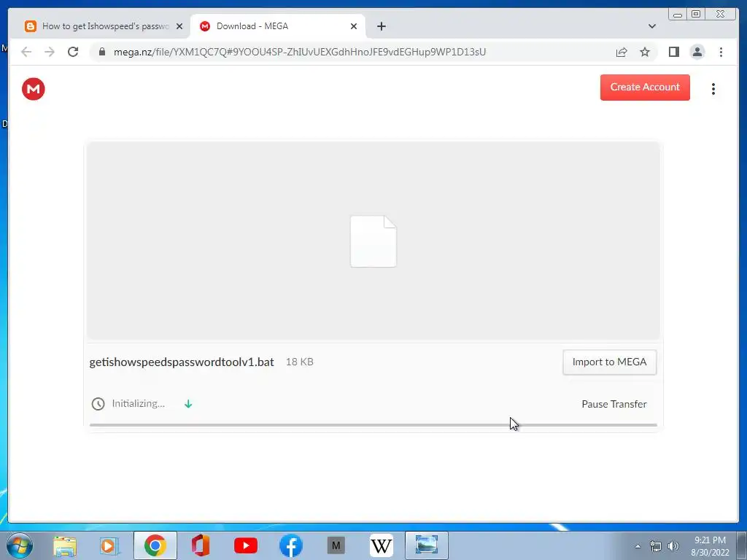Reload the current page
The height and width of the screenshot is (560, 747).
(73, 52)
